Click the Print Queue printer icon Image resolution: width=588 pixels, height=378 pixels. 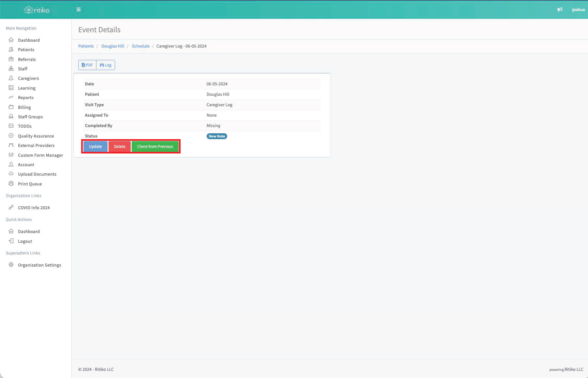(11, 184)
